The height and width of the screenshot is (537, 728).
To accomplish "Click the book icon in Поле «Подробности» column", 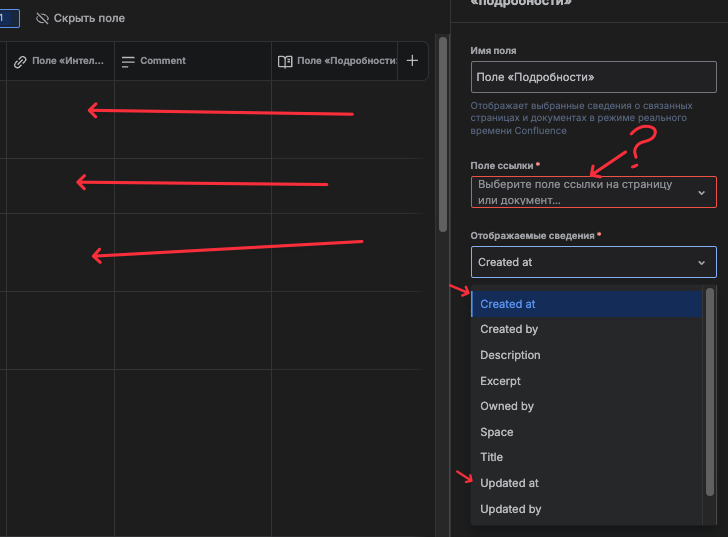I will click(x=285, y=62).
